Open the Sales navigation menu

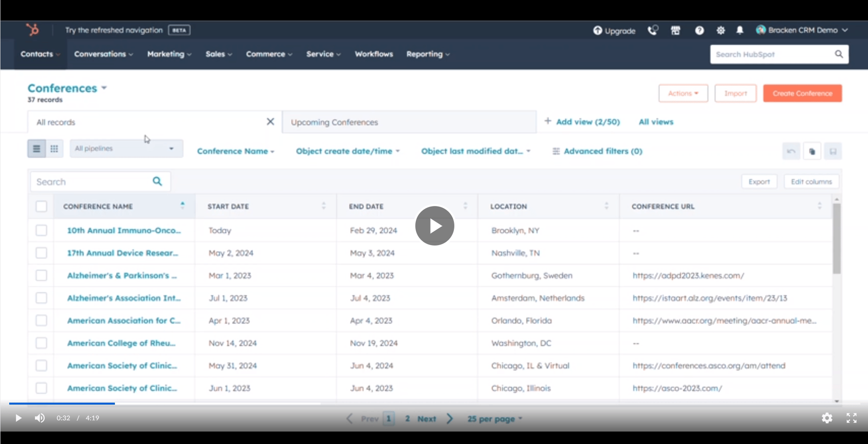pyautogui.click(x=219, y=54)
